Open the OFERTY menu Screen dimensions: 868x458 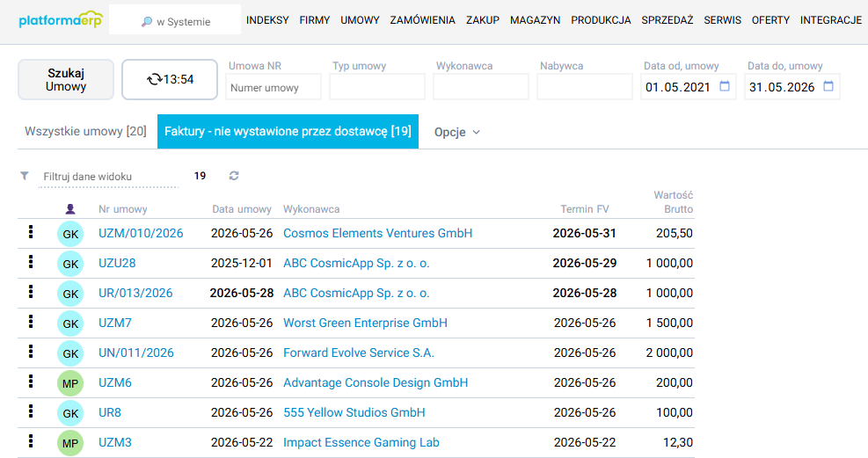pyautogui.click(x=770, y=20)
